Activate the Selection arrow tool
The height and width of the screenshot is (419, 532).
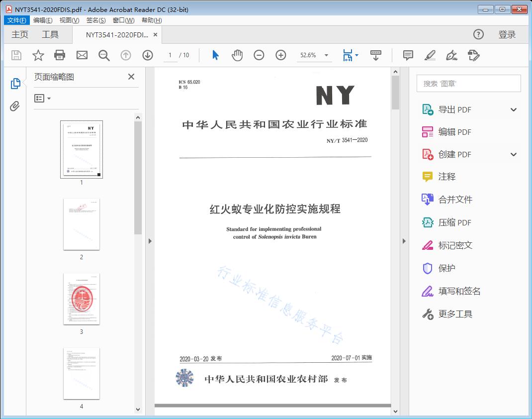pyautogui.click(x=215, y=55)
